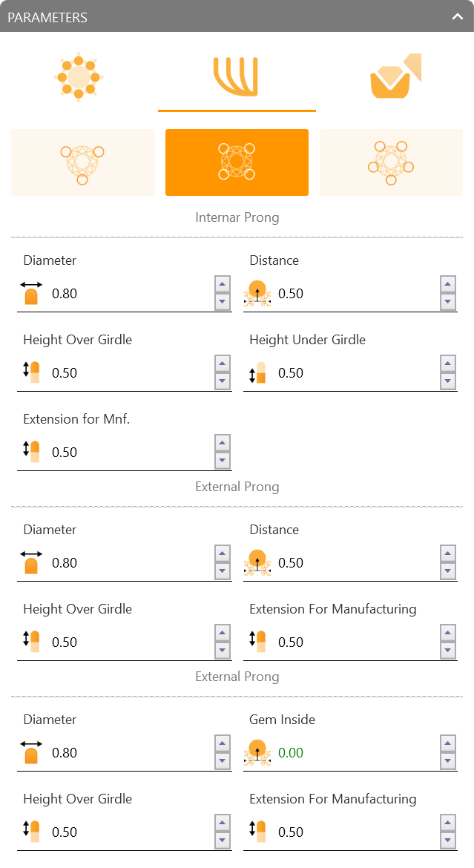Increase Height Under Girdle value

(x=448, y=364)
